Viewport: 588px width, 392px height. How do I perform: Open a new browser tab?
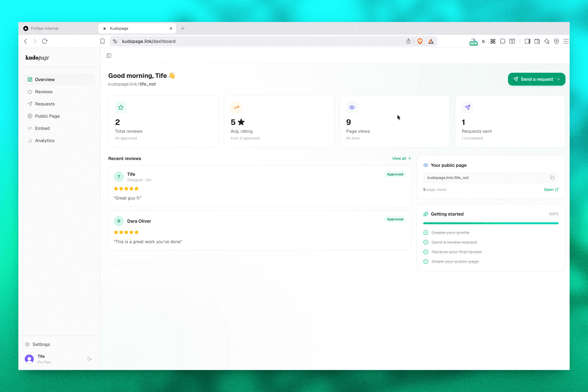183,28
